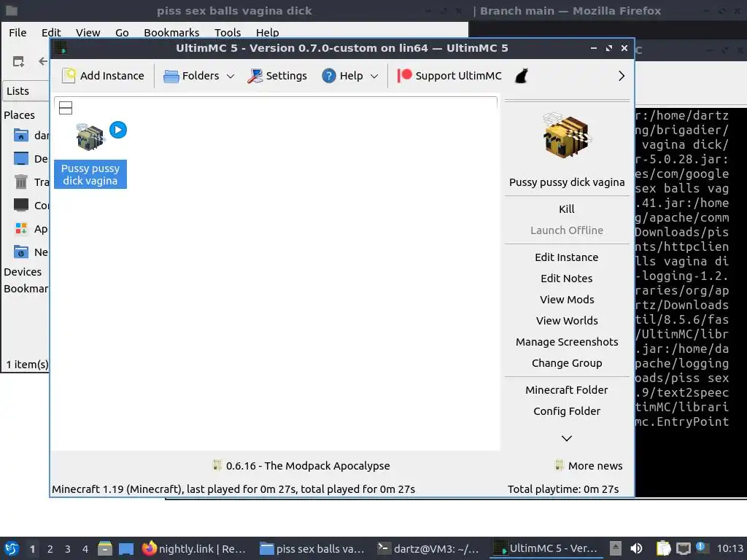747x560 pixels.
Task: Click Change Group
Action: coord(566,363)
